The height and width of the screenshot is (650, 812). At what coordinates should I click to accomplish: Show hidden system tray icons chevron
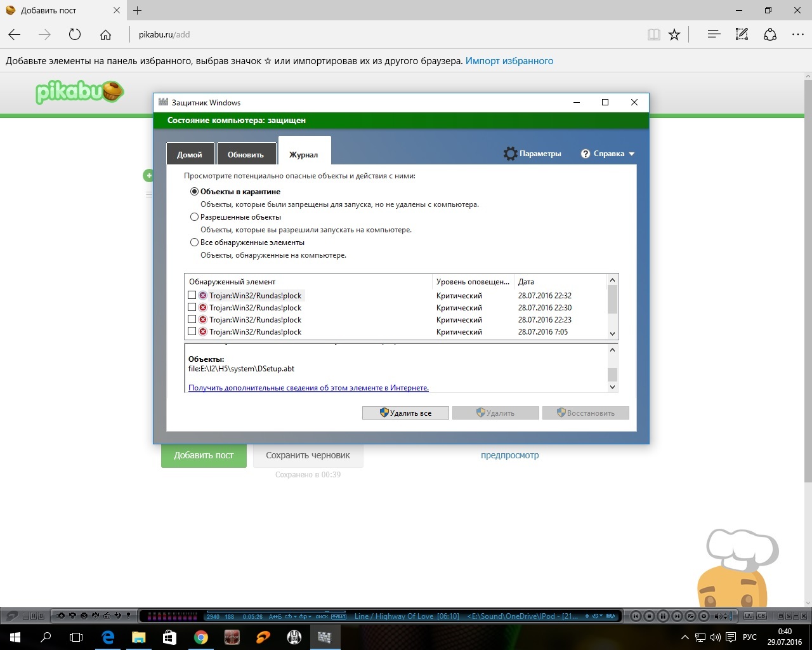(684, 637)
